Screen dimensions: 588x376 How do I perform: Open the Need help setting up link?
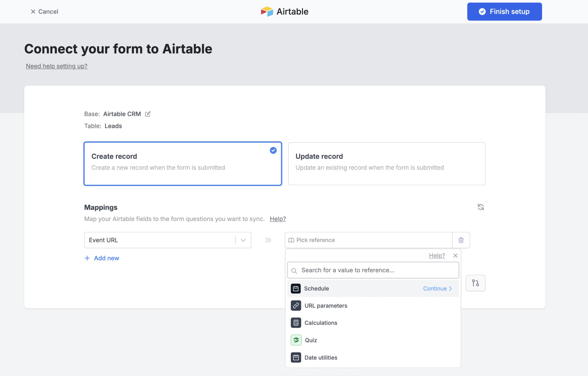click(57, 66)
